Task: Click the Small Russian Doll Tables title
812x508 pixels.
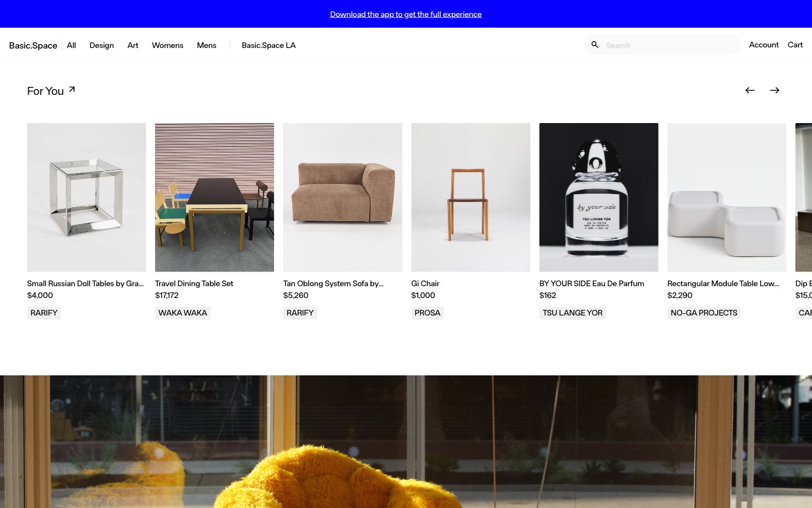Action: 85,283
